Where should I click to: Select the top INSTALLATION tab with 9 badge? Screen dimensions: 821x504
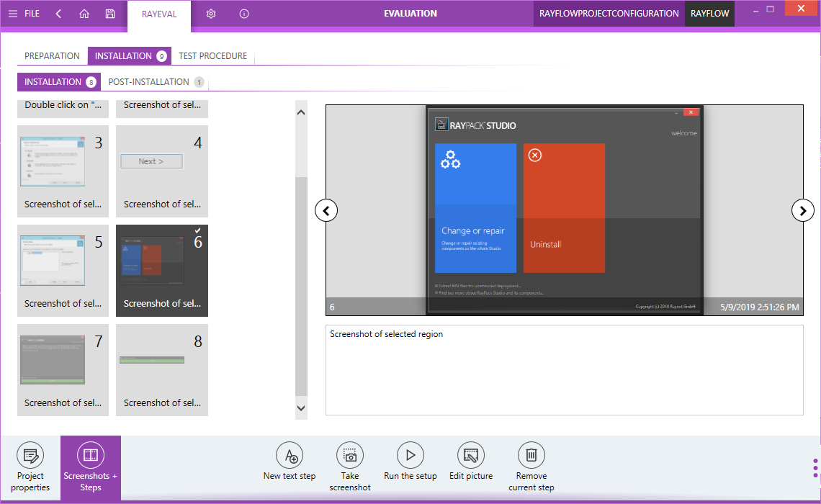(130, 56)
